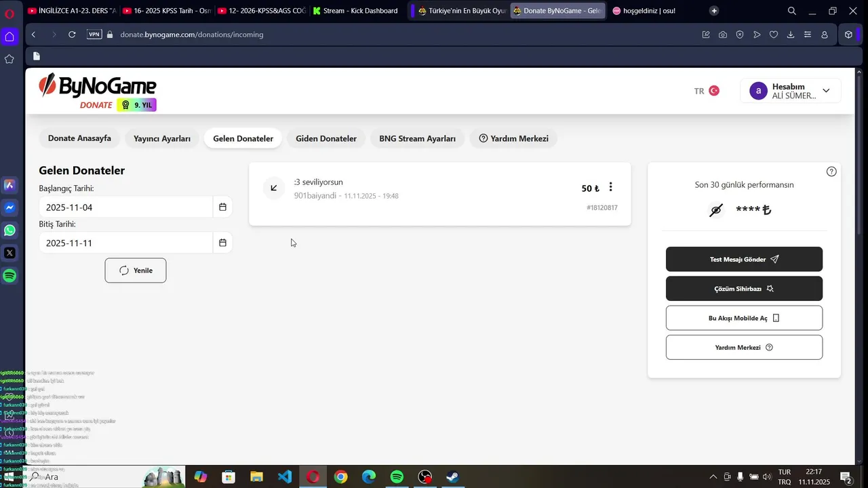This screenshot has height=488, width=868.
Task: Switch language via the TR flag selector
Action: coord(707,91)
